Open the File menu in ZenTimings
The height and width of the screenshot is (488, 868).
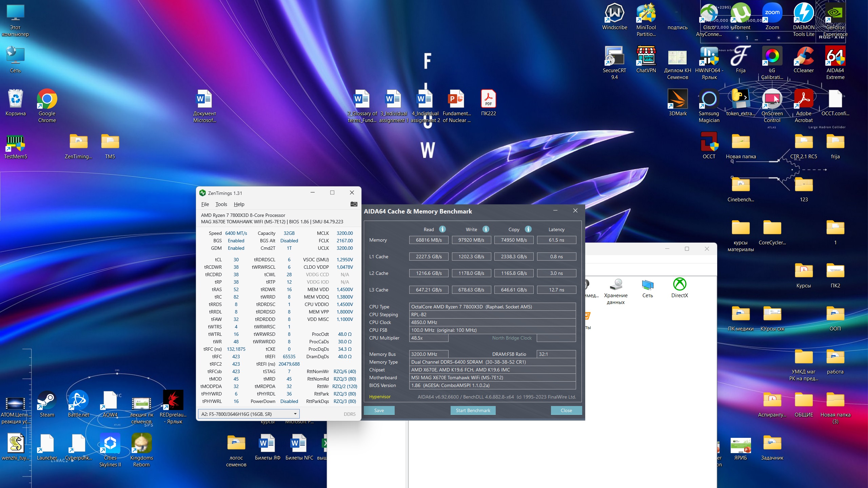(205, 204)
